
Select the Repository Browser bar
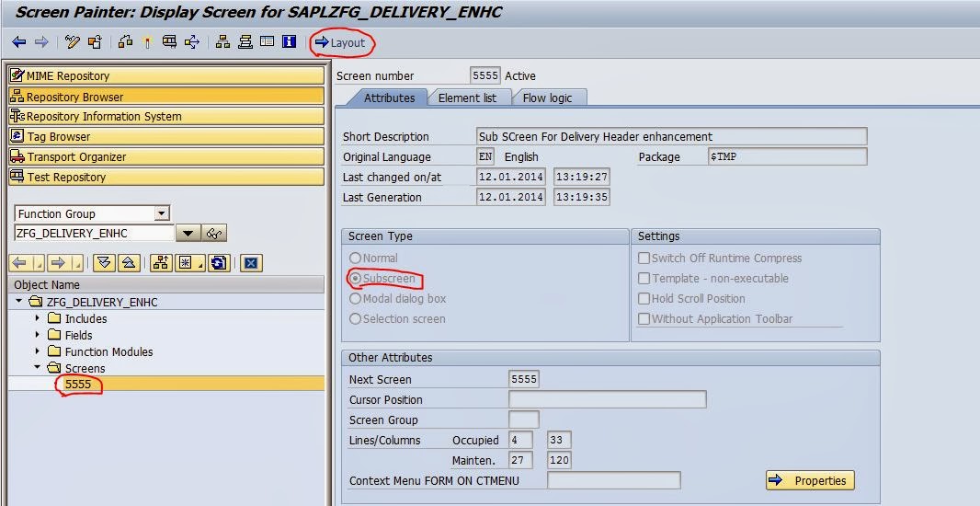pyautogui.click(x=166, y=97)
